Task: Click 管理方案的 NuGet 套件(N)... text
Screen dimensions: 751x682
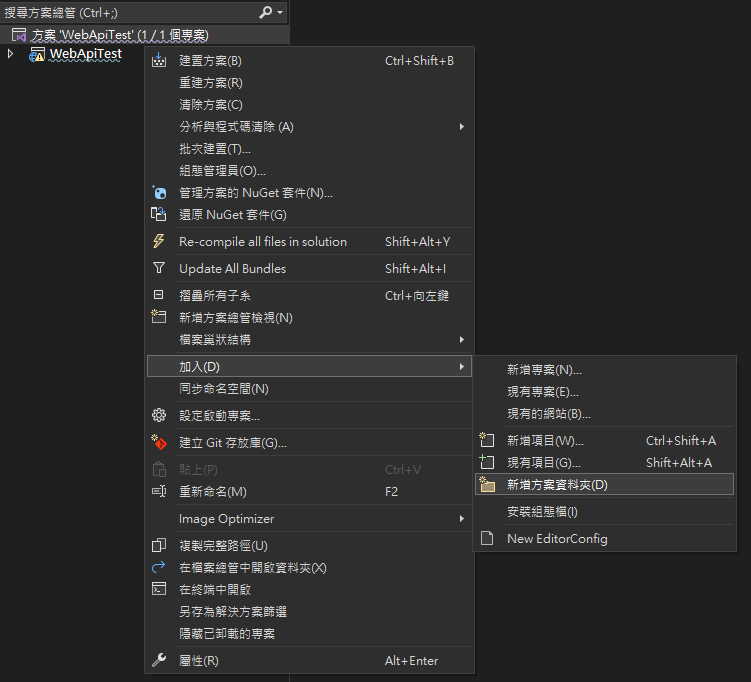Action: [x=256, y=193]
